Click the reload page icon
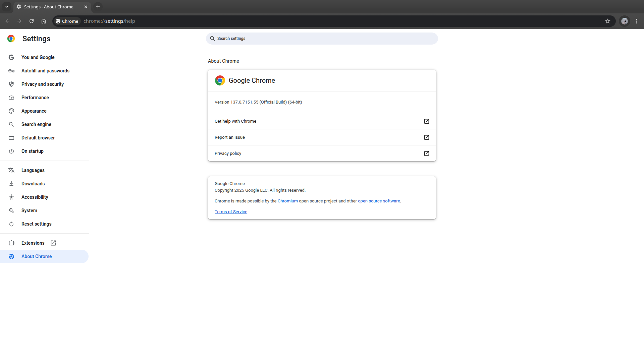644x362 pixels. [x=32, y=21]
